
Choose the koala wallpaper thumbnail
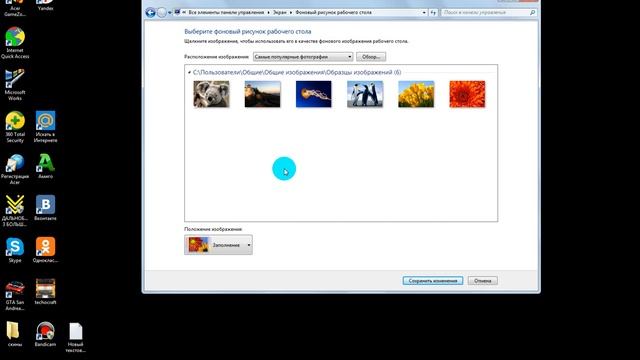pos(211,94)
